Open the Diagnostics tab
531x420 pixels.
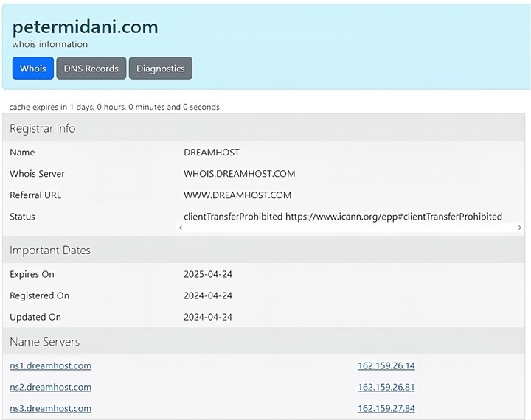(161, 69)
